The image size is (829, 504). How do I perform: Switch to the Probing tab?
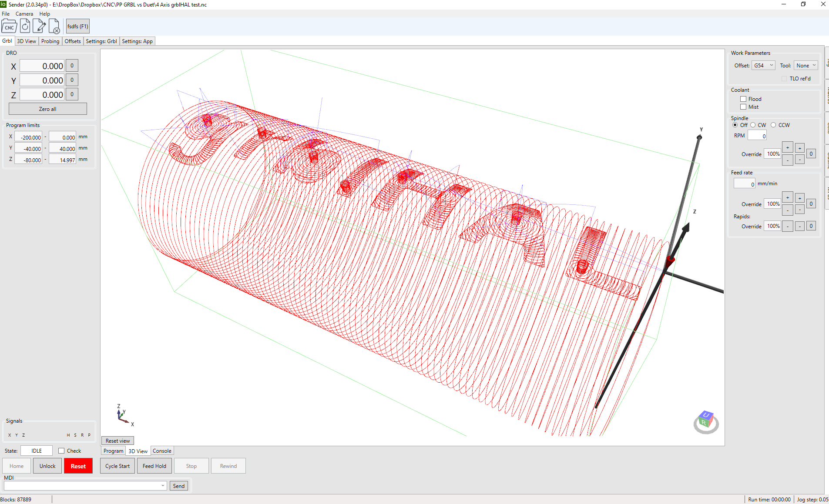50,41
